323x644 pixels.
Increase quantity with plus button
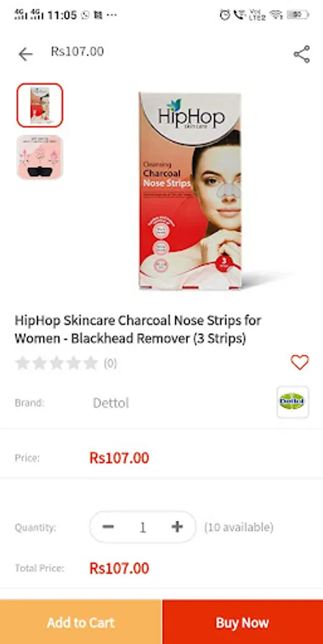point(177,527)
